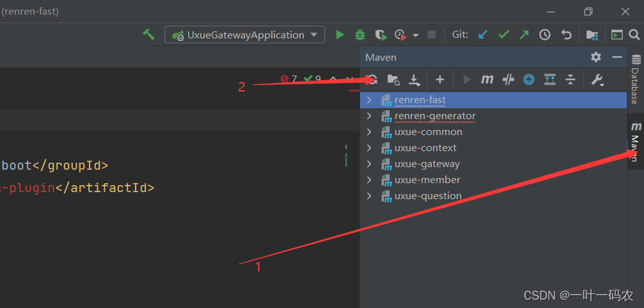Click the Run Maven Build arrow
The width and height of the screenshot is (644, 308).
point(467,79)
